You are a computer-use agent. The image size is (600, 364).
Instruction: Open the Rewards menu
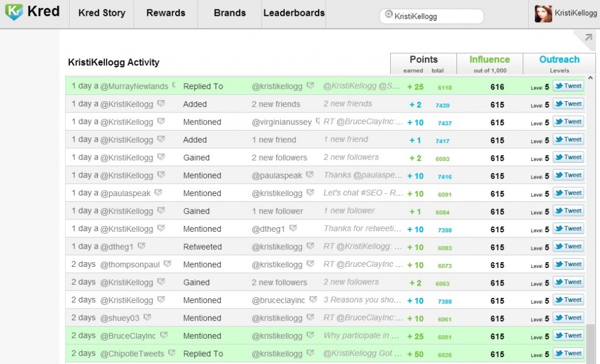point(166,13)
